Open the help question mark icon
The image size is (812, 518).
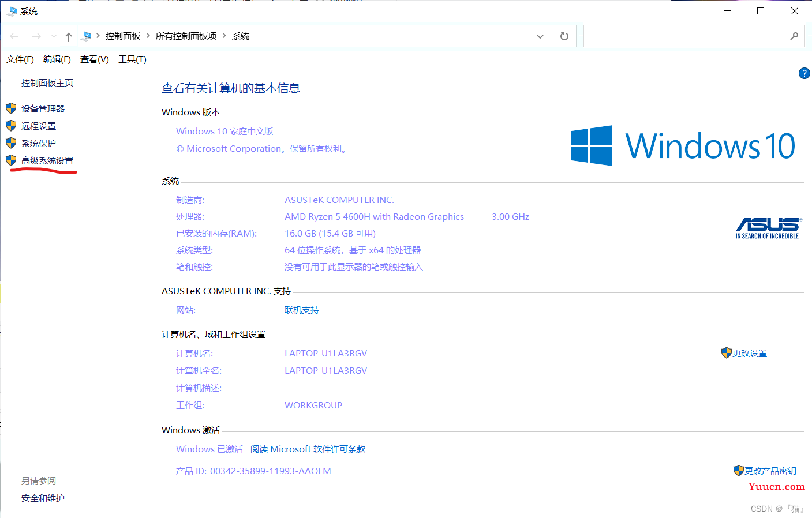(x=804, y=73)
